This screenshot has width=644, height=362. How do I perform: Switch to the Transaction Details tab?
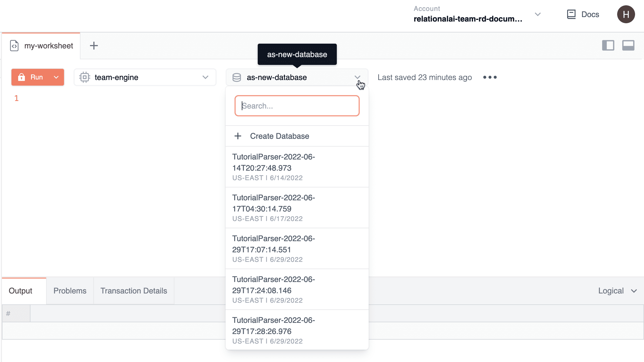point(134,291)
